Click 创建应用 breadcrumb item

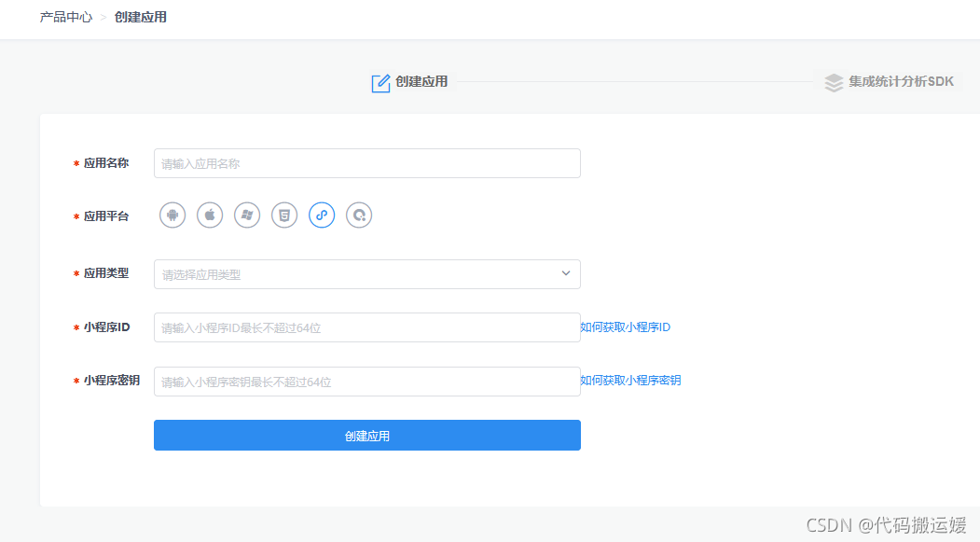pos(141,17)
